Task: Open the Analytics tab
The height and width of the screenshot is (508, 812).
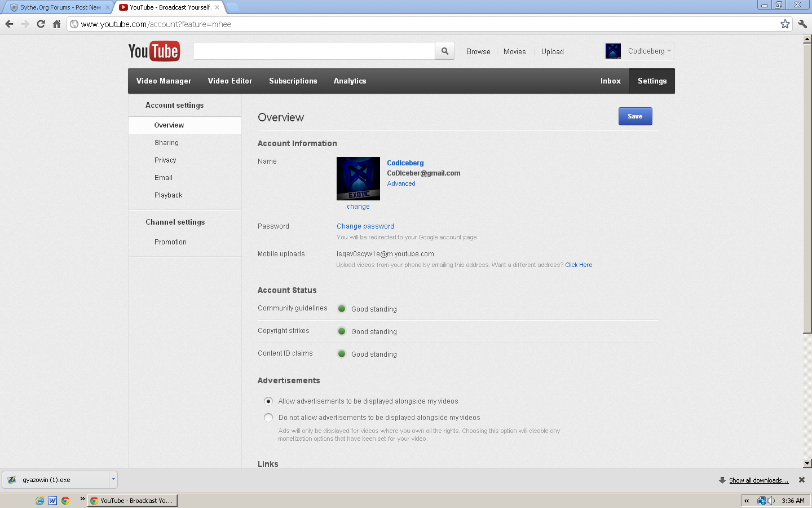Action: click(350, 81)
